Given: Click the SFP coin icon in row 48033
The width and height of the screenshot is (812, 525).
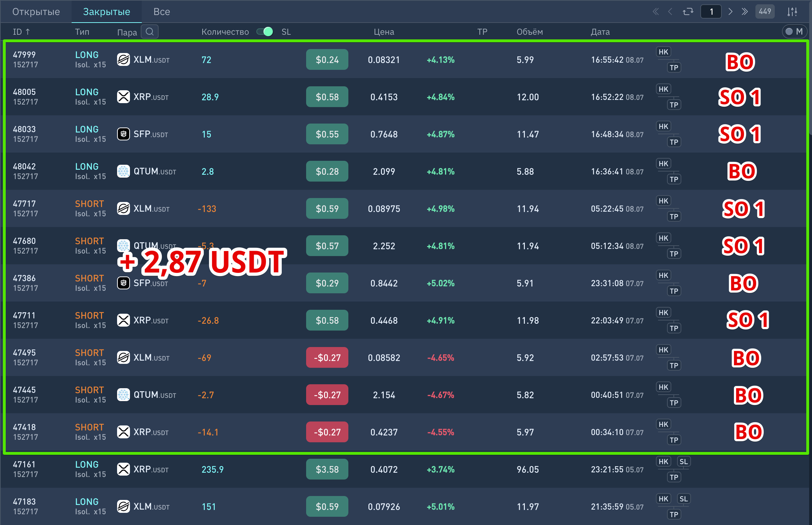Looking at the screenshot, I should tap(124, 134).
